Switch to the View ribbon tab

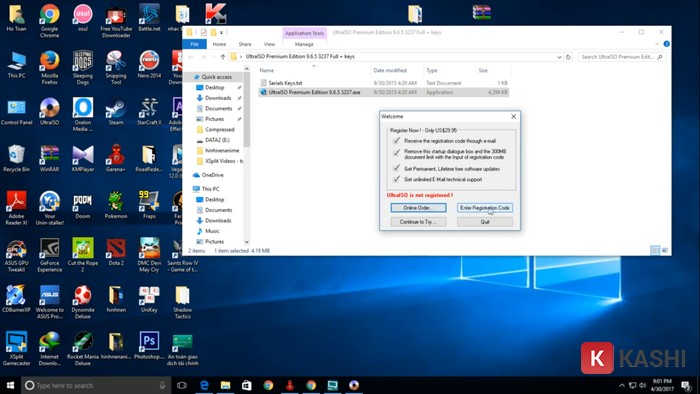(x=270, y=44)
